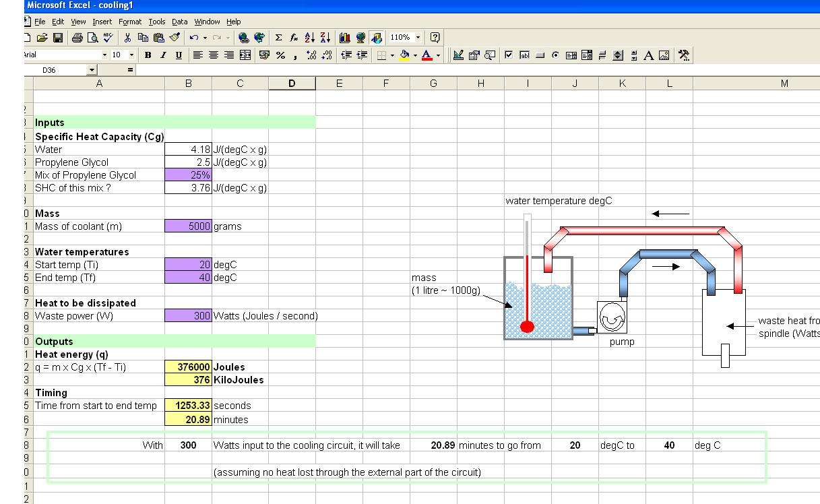
Task: Open the Format menu
Action: pos(130,22)
